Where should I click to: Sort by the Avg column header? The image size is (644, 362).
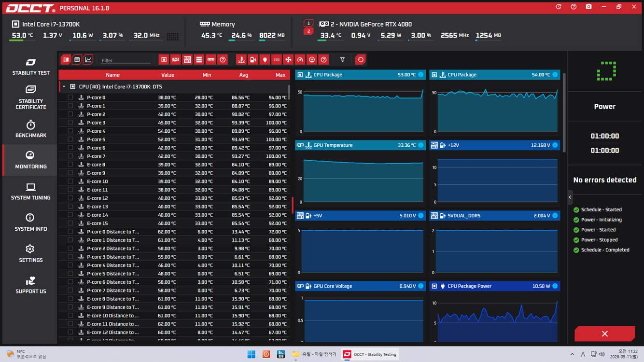pyautogui.click(x=243, y=75)
